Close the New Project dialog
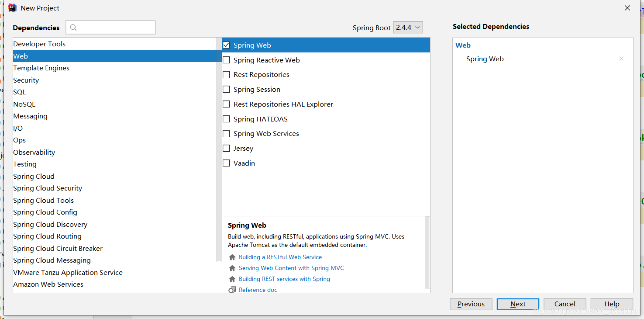 (627, 8)
